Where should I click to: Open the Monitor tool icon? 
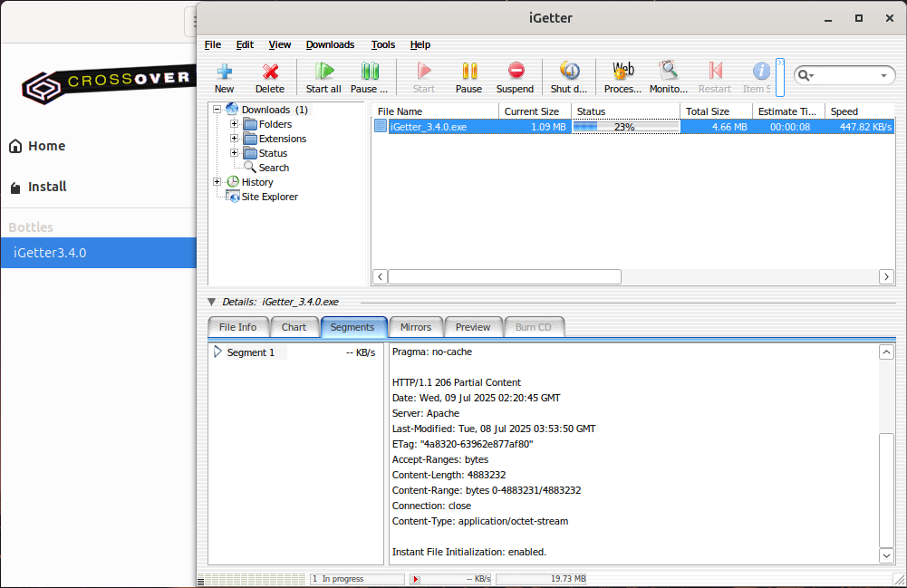pos(668,77)
